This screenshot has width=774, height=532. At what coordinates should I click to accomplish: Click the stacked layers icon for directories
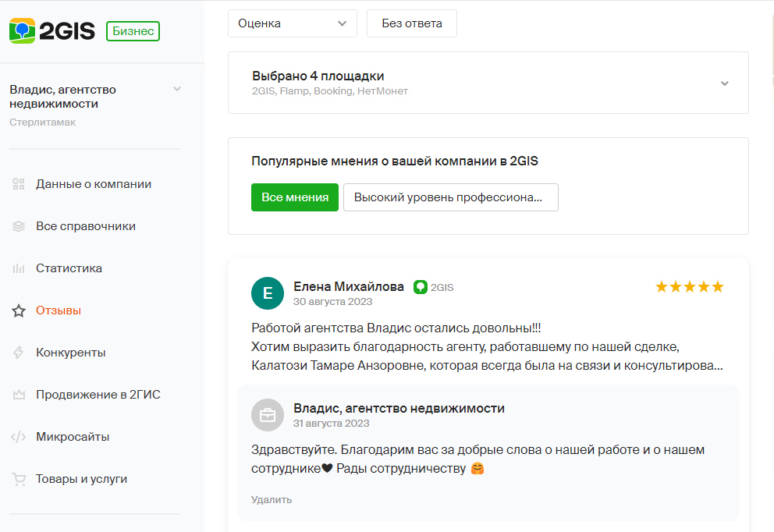point(18,226)
